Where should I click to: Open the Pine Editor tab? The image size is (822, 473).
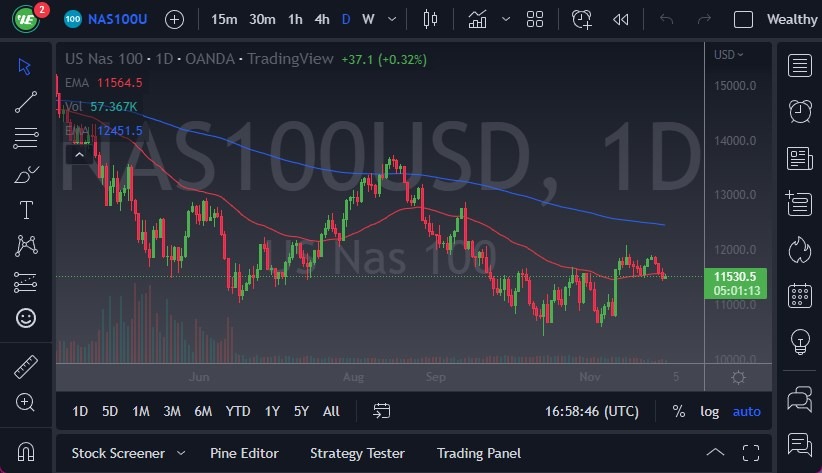point(244,453)
